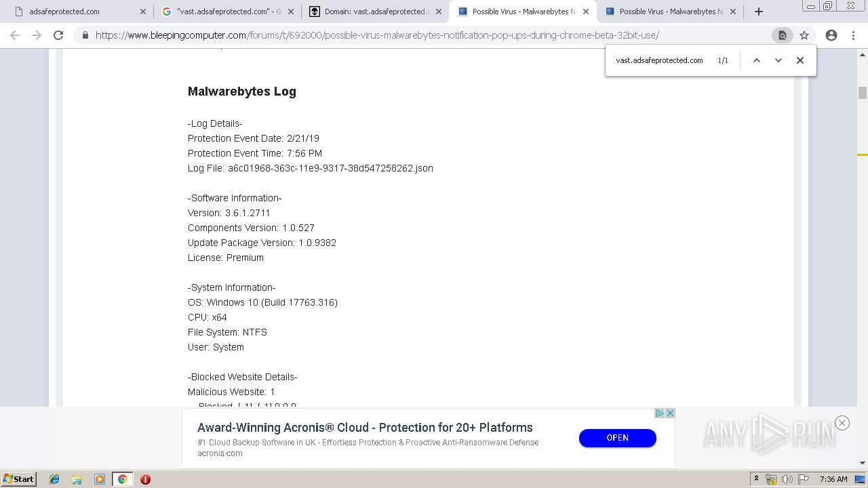Click the page vertical scrollbar thumb
The width and height of the screenshot is (868, 488).
click(x=863, y=93)
